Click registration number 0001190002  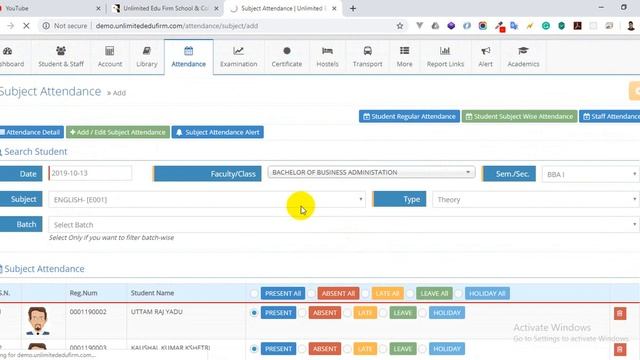point(88,312)
